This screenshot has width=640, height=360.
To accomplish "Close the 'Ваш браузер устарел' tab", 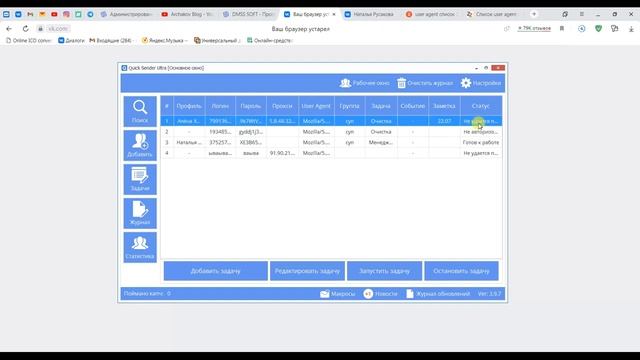I will click(x=334, y=14).
